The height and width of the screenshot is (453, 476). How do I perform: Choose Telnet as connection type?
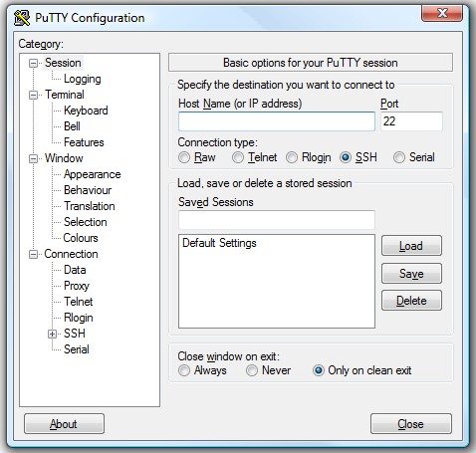[x=238, y=157]
